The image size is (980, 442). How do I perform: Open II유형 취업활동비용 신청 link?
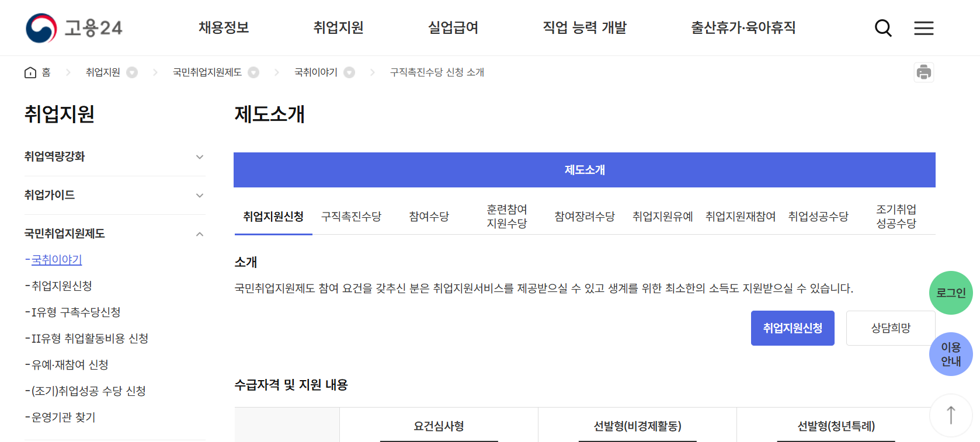90,339
